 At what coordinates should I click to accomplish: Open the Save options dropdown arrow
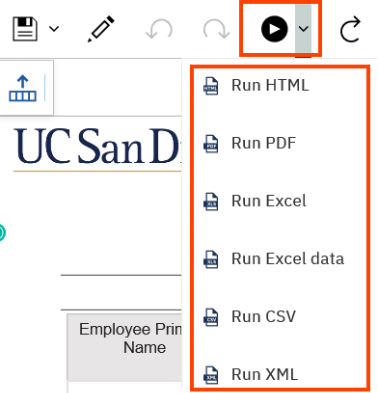(x=54, y=29)
